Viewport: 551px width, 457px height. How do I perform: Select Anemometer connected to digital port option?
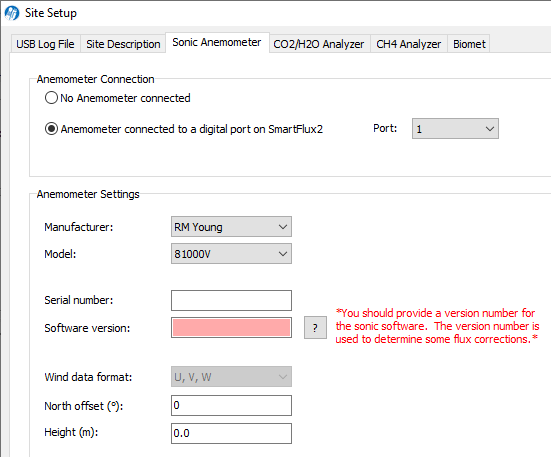tap(51, 129)
